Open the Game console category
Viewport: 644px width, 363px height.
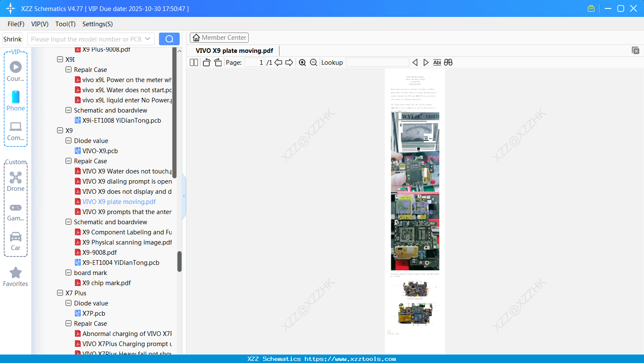click(16, 212)
